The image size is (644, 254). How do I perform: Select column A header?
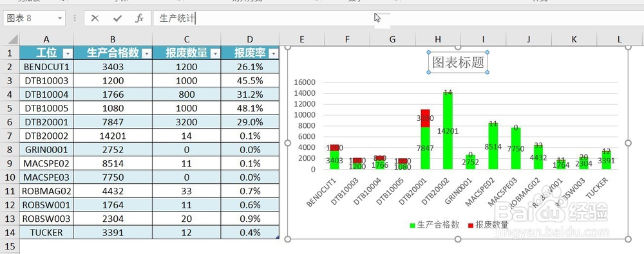tap(46, 39)
